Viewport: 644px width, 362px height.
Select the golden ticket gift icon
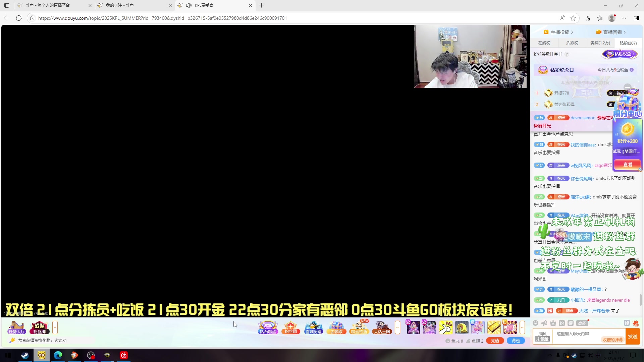pos(494,327)
